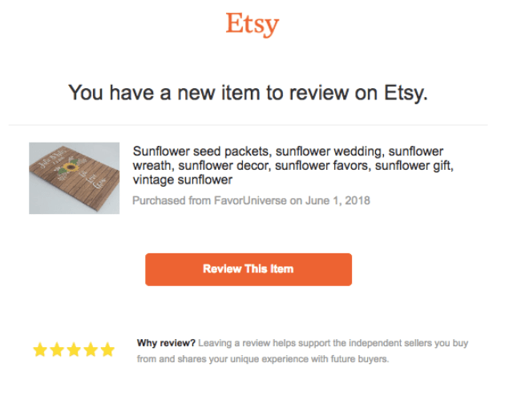Open the sunflower seed packet product thumbnail
Viewport: 505px width, 420px height.
(x=74, y=178)
